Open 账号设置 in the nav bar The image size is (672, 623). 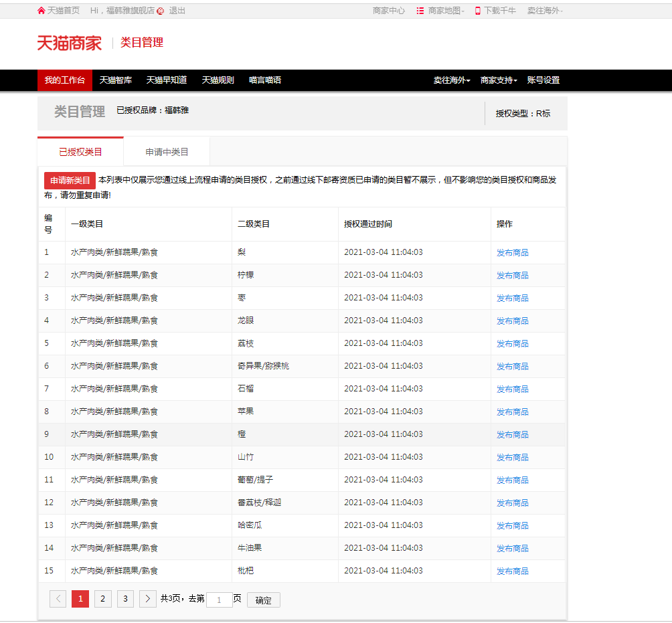point(543,80)
